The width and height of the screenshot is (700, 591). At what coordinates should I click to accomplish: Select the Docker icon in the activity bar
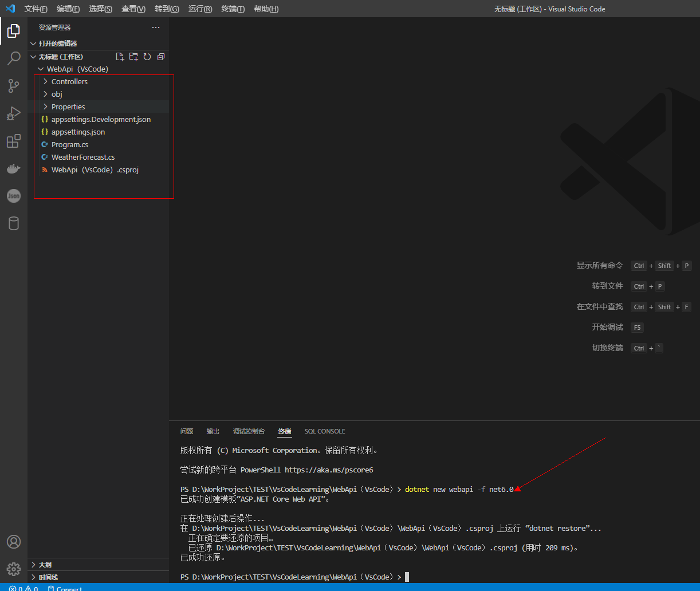tap(14, 168)
